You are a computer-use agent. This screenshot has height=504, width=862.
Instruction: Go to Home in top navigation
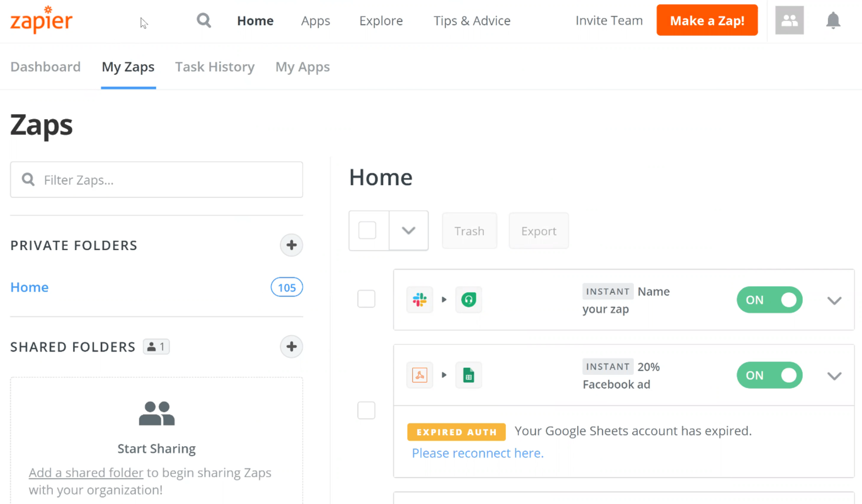(255, 21)
